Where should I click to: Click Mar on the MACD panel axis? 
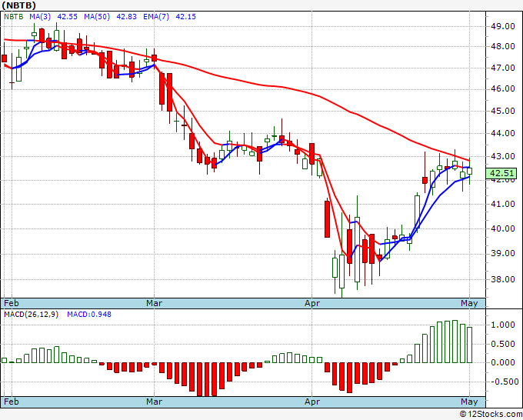[x=154, y=402]
